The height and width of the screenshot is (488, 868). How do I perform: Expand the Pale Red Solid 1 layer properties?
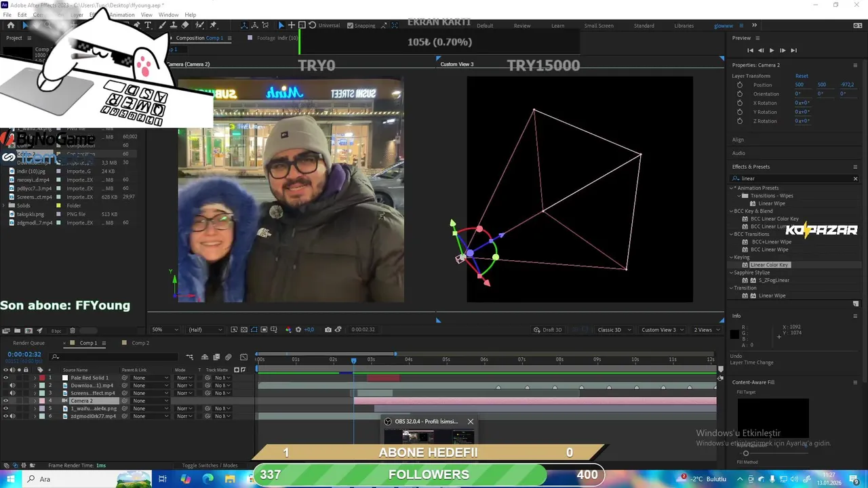coord(35,378)
